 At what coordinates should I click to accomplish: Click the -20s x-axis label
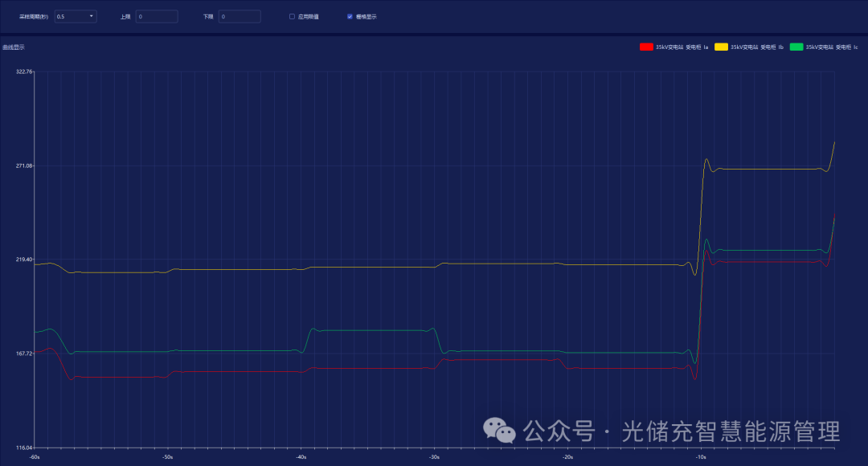[568, 457]
